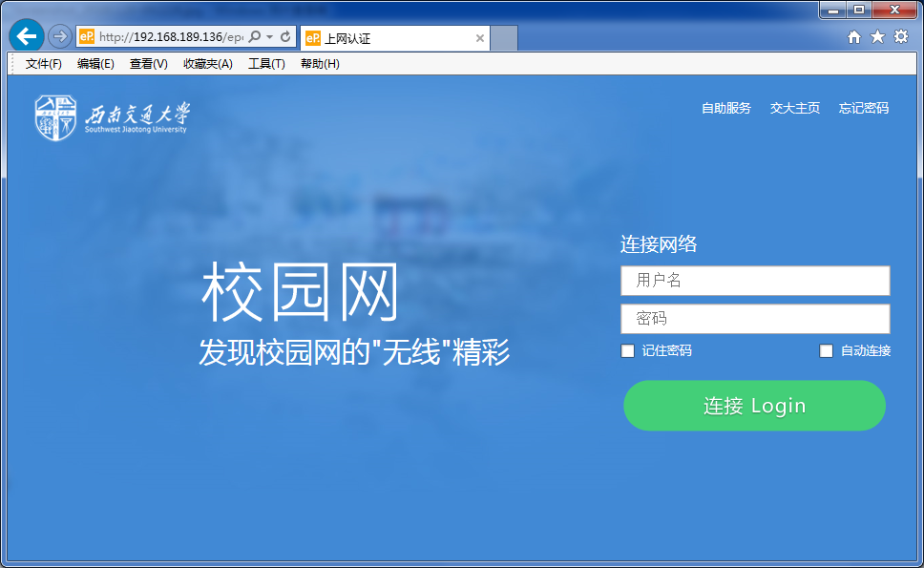Open settings via the gear icon
This screenshot has width=924, height=568.
pos(900,35)
